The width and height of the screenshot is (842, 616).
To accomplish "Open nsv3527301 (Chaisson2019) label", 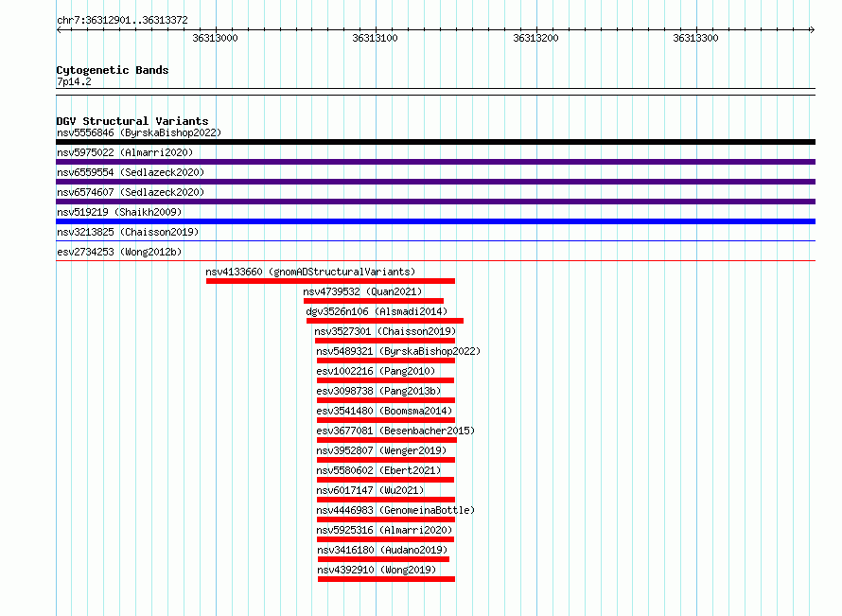I will 385,331.
